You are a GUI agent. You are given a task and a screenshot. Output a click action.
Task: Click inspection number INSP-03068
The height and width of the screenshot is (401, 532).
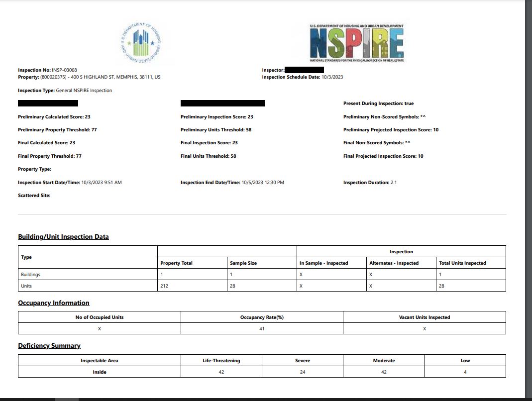[x=64, y=70]
